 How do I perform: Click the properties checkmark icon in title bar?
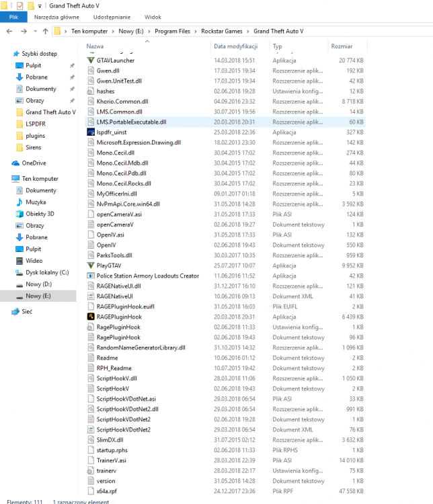(20, 6)
